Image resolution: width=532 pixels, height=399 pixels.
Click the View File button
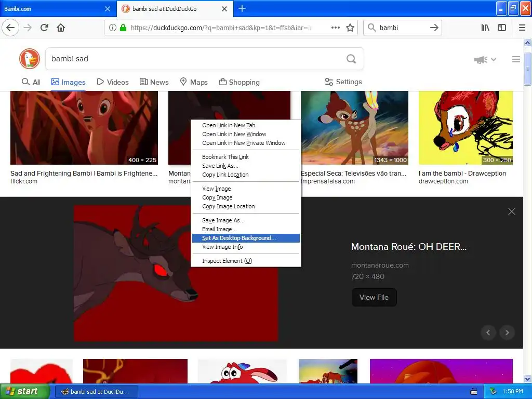click(374, 297)
